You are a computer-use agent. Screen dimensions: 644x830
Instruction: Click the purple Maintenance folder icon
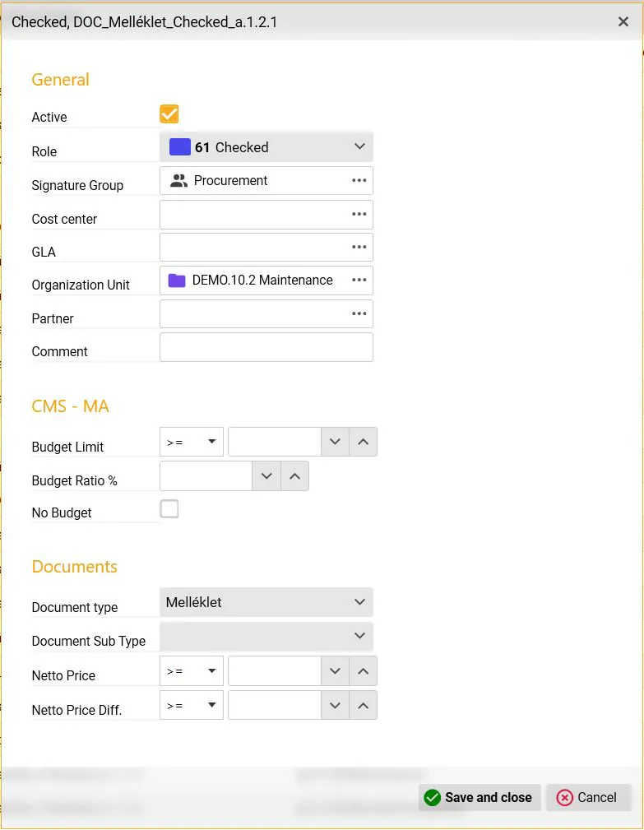point(177,280)
